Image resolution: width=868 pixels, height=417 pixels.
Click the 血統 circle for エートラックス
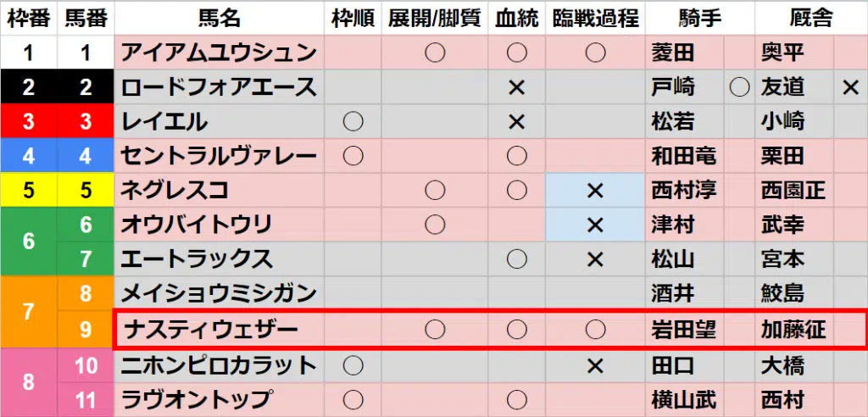(517, 259)
